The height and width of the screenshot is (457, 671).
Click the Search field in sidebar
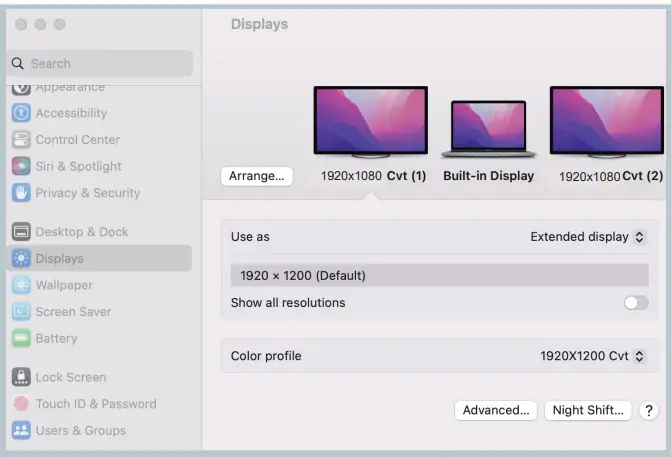tap(100, 63)
